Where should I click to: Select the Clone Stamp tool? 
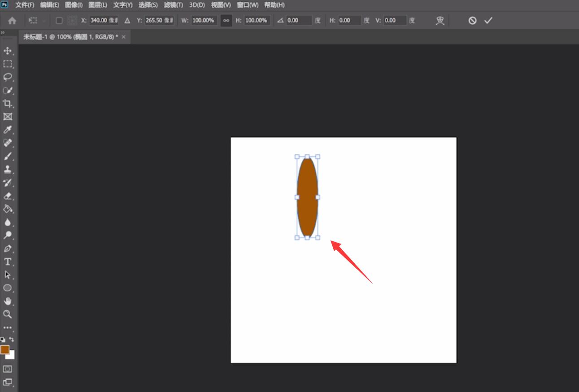tap(8, 170)
